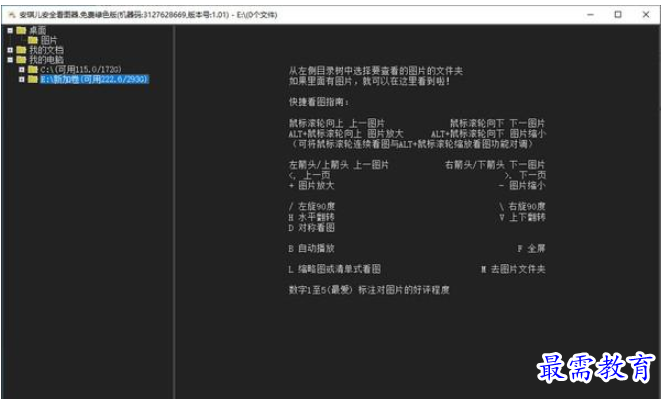661x399 pixels.
Task: Click the C:\ drive folder icon
Action: pyautogui.click(x=33, y=69)
